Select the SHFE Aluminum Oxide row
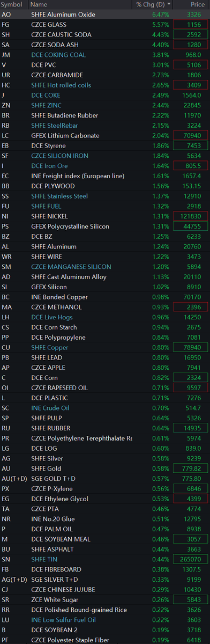 [105, 14]
